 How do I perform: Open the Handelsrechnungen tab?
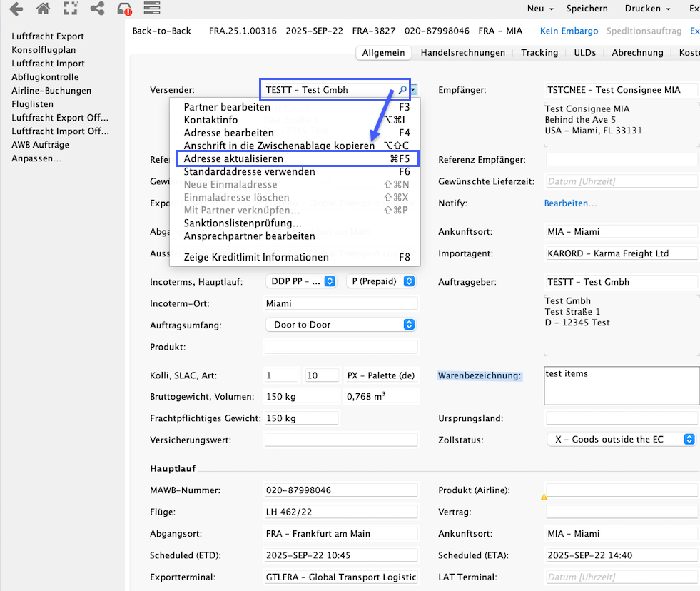tap(462, 53)
